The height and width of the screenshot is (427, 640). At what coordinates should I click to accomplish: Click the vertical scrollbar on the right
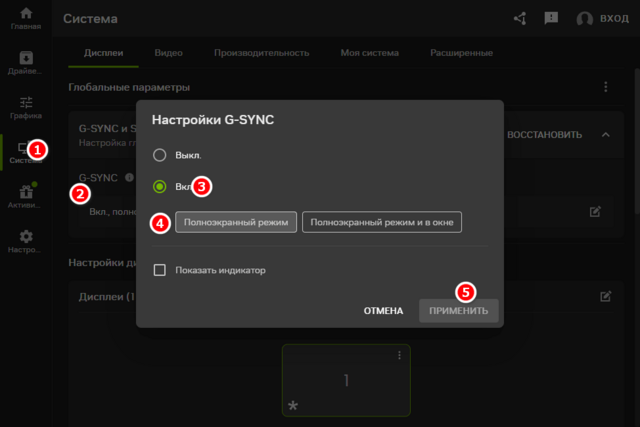point(637,141)
